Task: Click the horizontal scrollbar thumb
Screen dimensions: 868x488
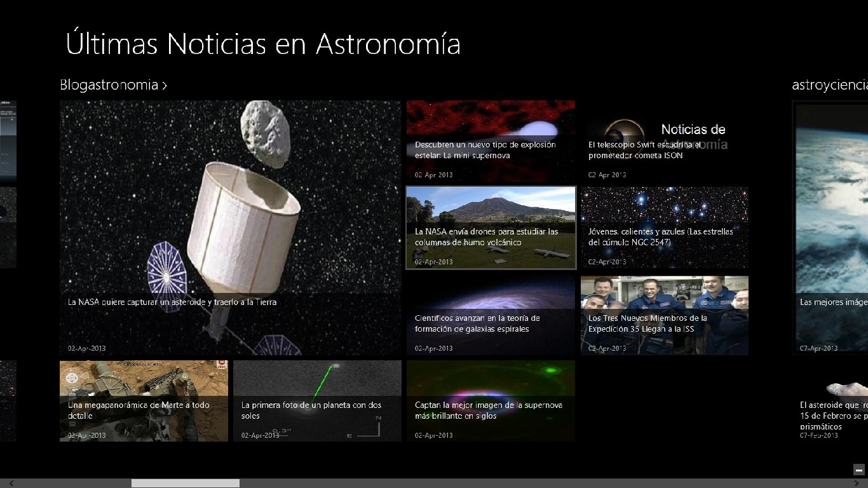Action: 185,484
